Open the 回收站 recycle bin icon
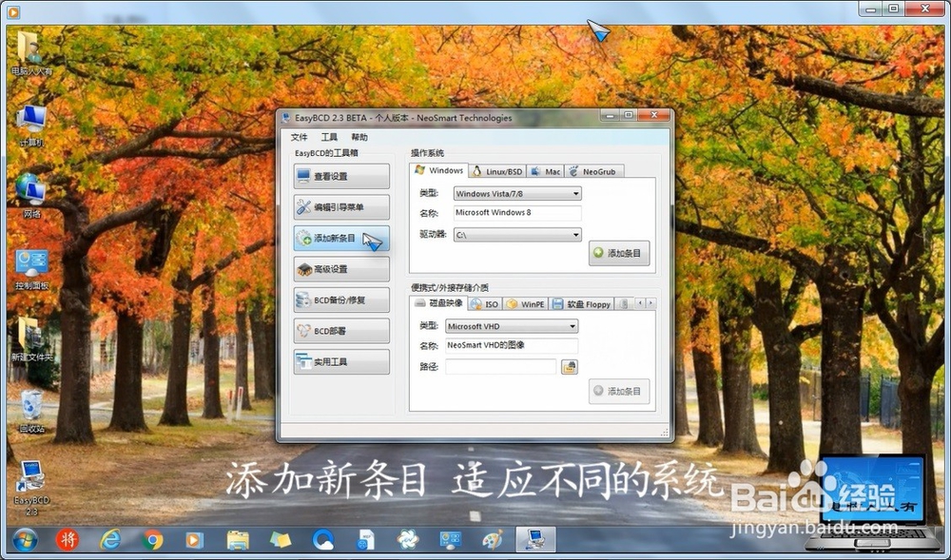Image resolution: width=951 pixels, height=560 pixels. [x=31, y=412]
